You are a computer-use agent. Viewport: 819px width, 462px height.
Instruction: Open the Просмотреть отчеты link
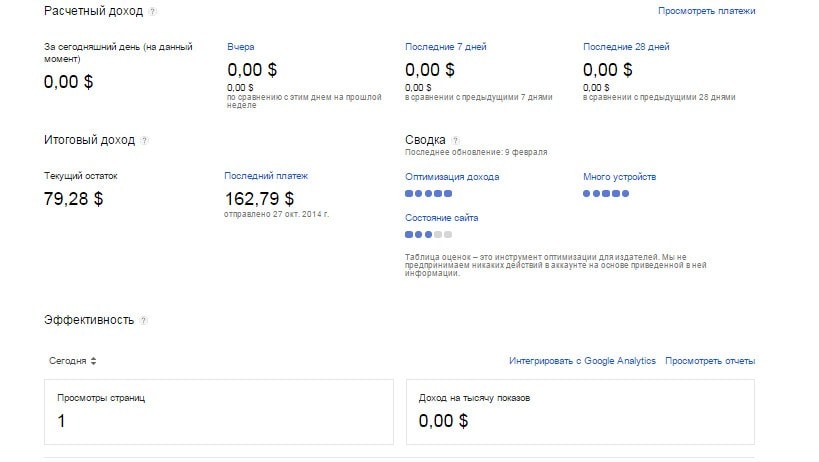pyautogui.click(x=710, y=361)
